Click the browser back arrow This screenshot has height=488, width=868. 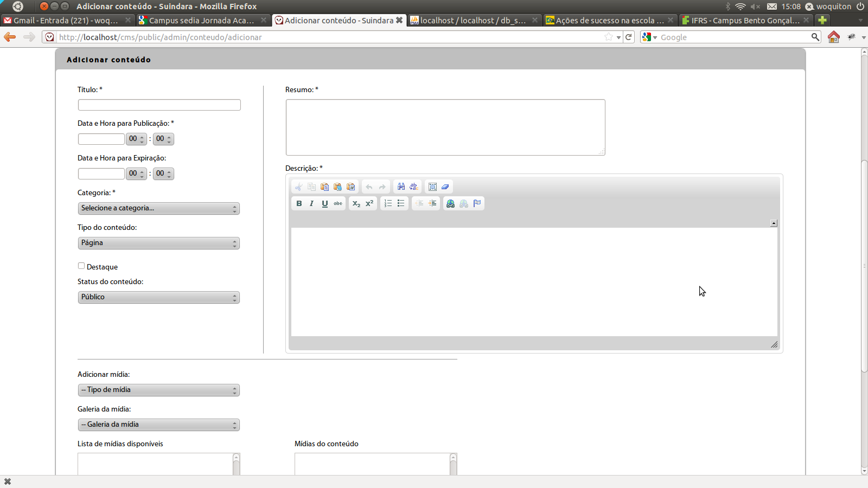10,37
